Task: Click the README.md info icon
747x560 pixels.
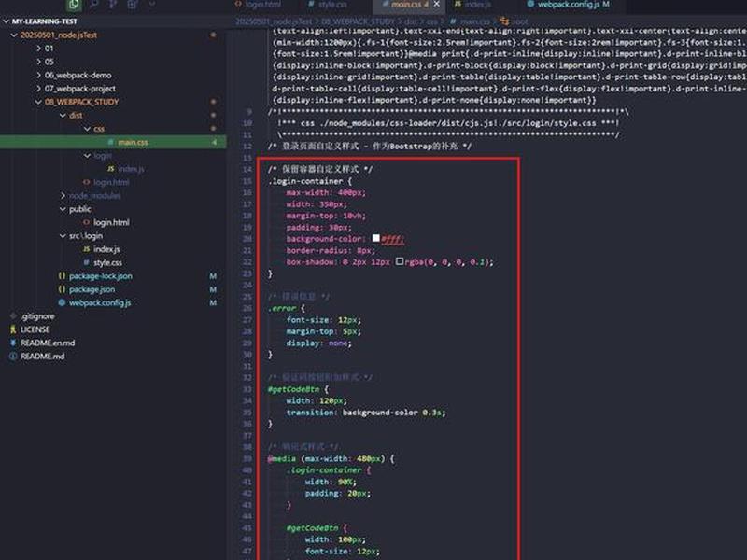Action: tap(13, 357)
